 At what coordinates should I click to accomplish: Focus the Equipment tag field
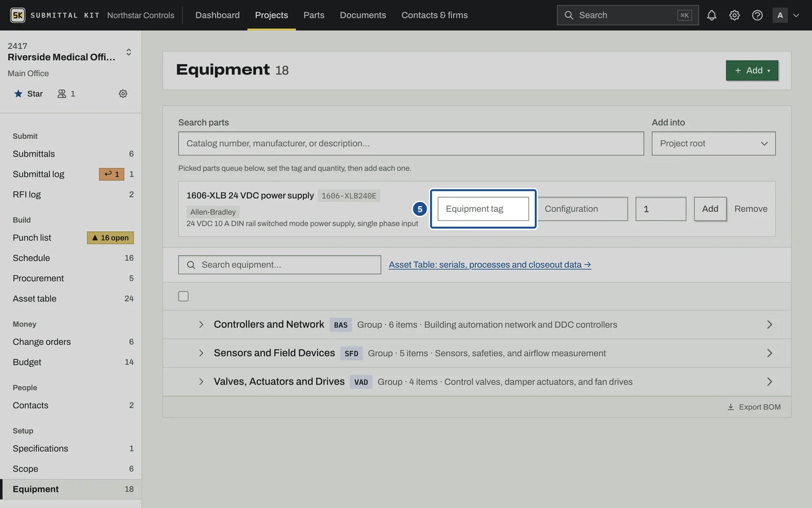coord(483,209)
